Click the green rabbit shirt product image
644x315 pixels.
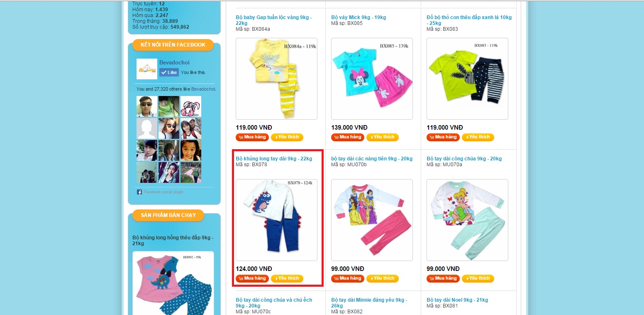(467, 79)
